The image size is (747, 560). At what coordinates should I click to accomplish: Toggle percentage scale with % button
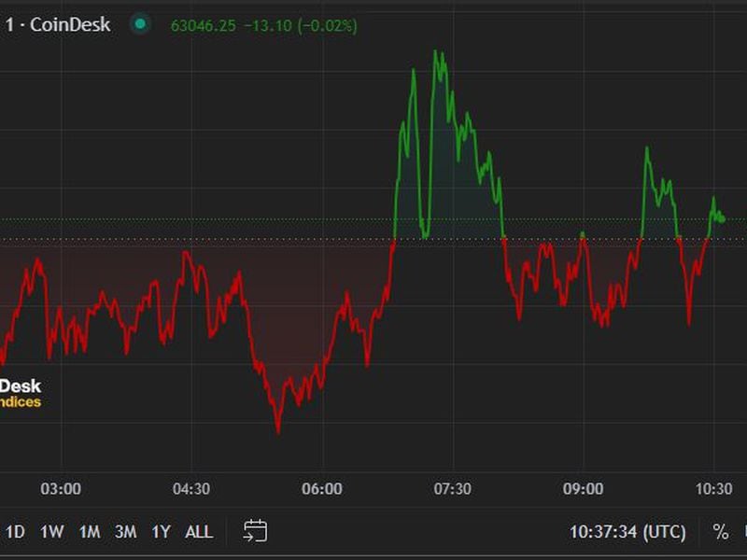coord(720,532)
